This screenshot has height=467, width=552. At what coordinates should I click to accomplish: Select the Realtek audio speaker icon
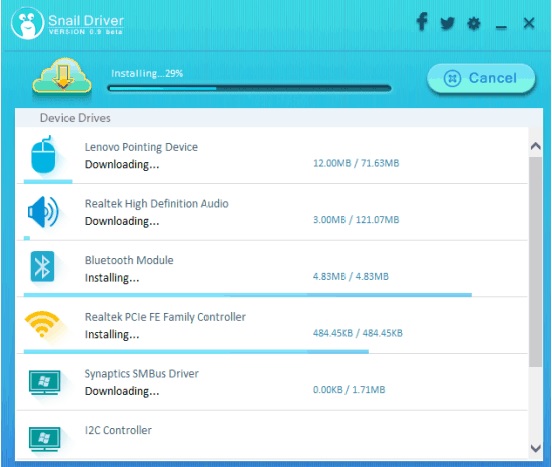[43, 212]
